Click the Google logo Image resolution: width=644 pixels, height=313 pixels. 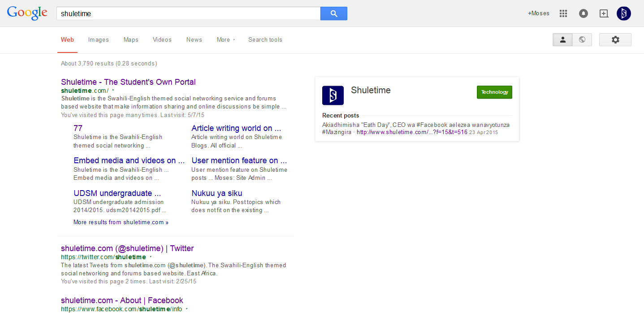(x=27, y=13)
